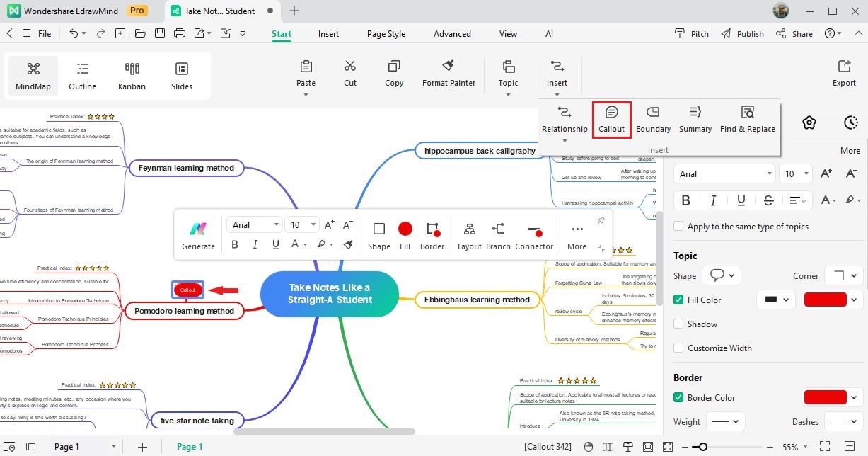Screen dimensions: 868x456
Task: Uncheck the Fill Color checkbox
Action: 679,300
